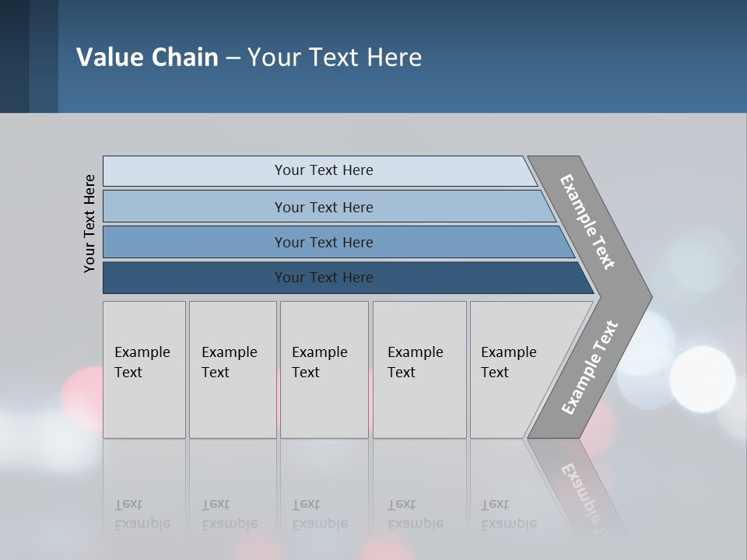The width and height of the screenshot is (747, 560).
Task: Click the vertical Your Text Here label
Action: pyautogui.click(x=89, y=224)
